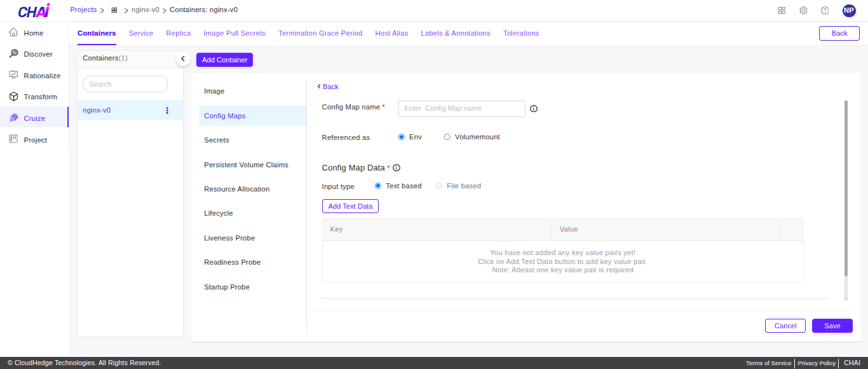Select the Volumemount radio button
868x369 pixels.
[447, 136]
